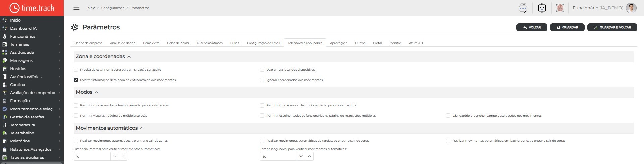Click the Ausências/férias sidebar icon
The width and height of the screenshot is (644, 164).
click(5, 77)
